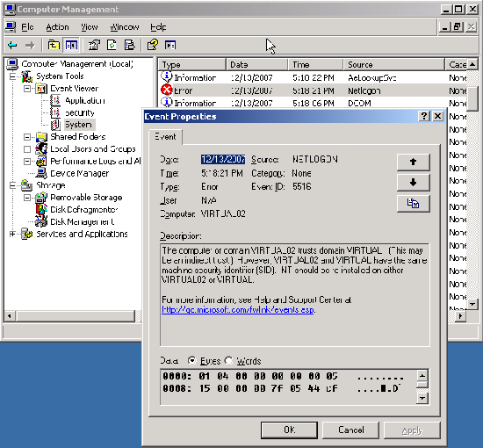Click the OK button
Viewport: 483px width, 448px height.
click(289, 430)
